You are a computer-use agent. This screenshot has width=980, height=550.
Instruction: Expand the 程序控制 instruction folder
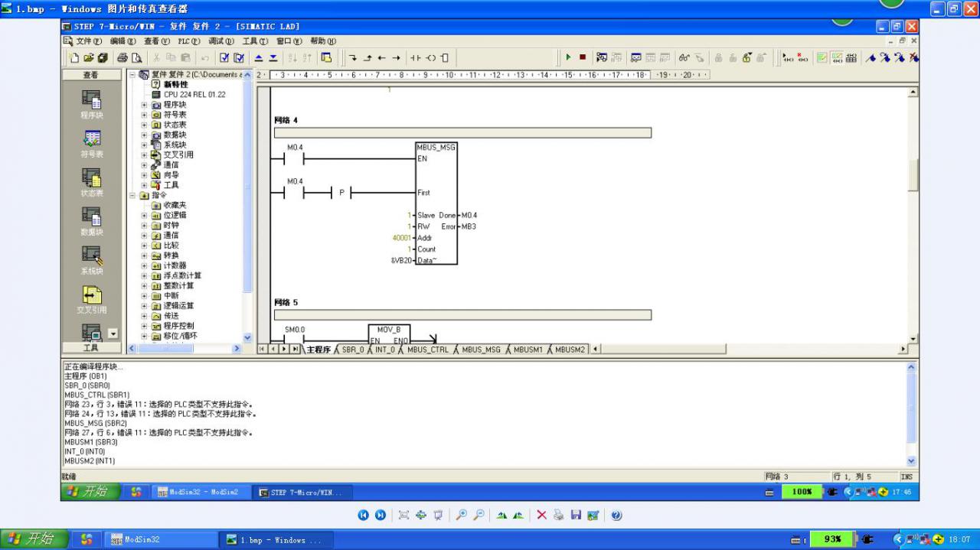[x=144, y=326]
